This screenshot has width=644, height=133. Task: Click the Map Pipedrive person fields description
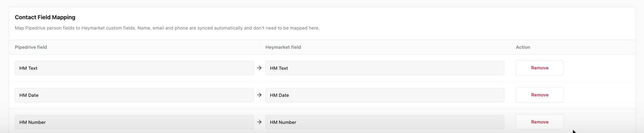click(167, 28)
